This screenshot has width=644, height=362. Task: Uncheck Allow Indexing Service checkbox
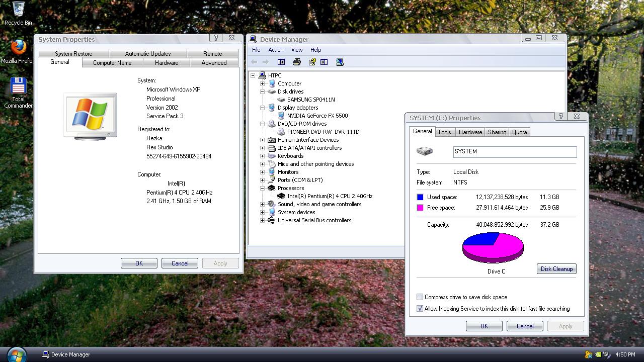click(420, 309)
